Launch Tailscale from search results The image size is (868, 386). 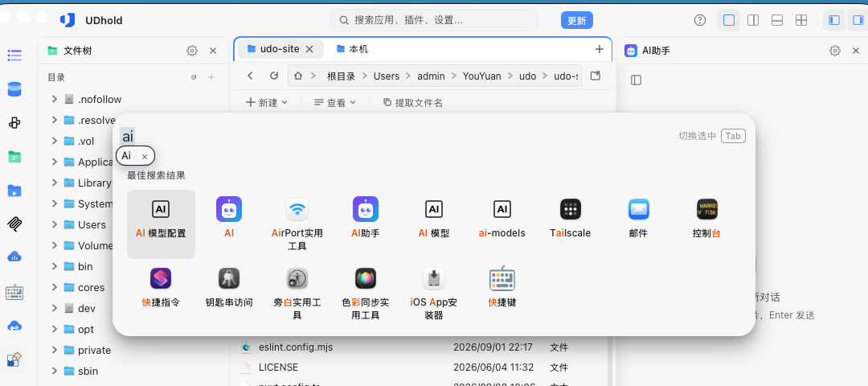570,218
